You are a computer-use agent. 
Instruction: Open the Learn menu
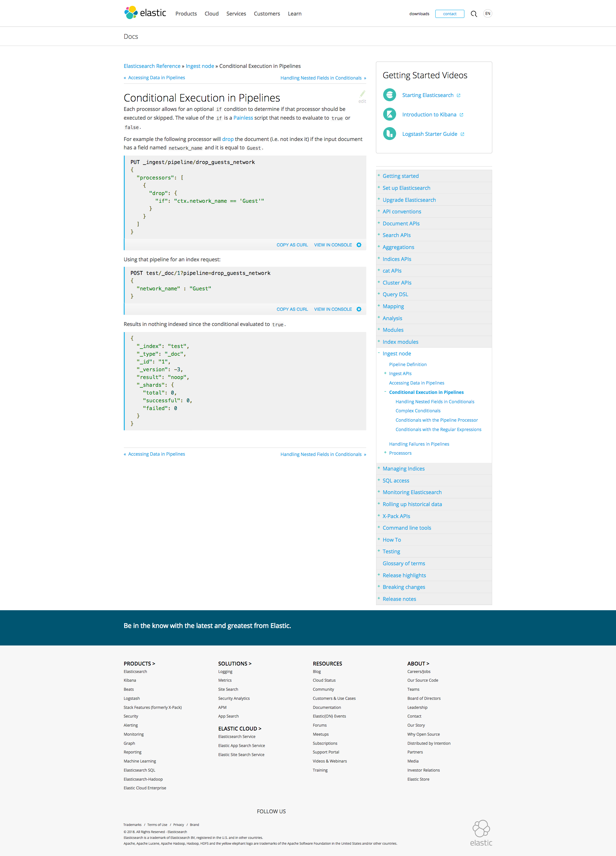click(x=294, y=14)
